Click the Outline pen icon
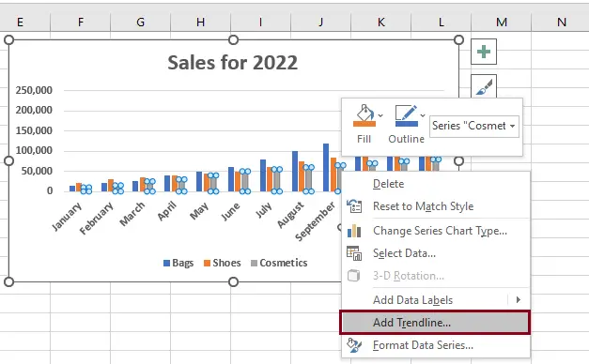589x364 pixels. point(406,115)
